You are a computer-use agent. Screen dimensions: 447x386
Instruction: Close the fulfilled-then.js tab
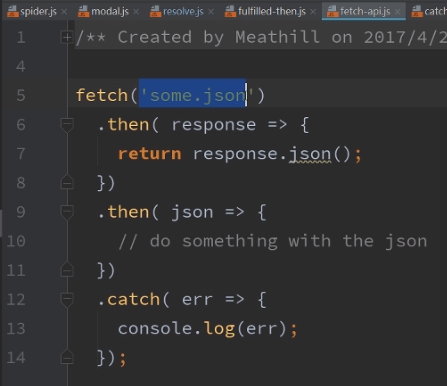pos(313,12)
